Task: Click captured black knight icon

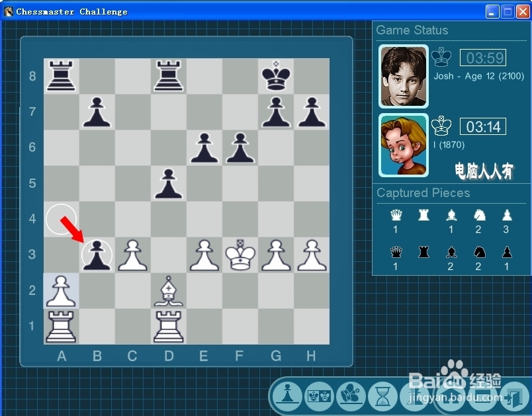Action: [479, 252]
